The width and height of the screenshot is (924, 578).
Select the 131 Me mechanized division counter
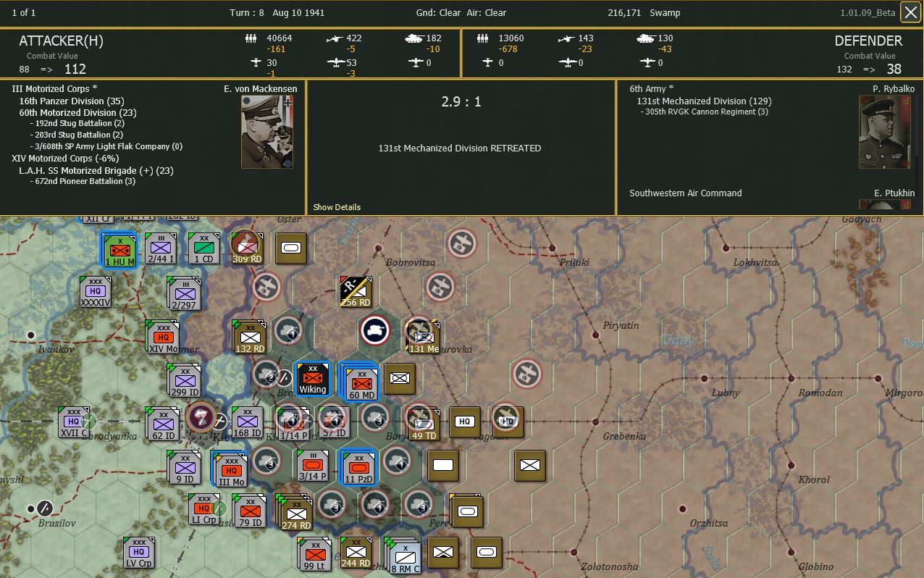click(x=424, y=336)
